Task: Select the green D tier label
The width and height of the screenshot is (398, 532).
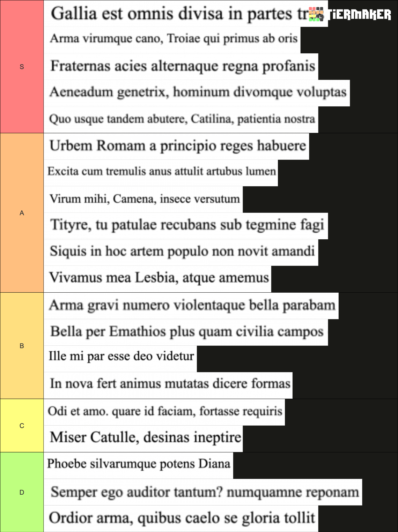Action: click(x=22, y=492)
